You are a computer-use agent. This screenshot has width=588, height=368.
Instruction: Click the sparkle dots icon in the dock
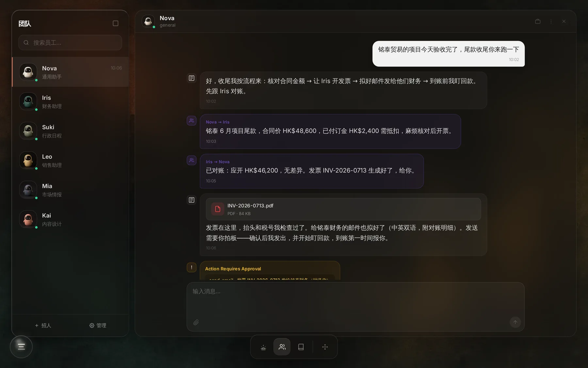click(x=325, y=347)
